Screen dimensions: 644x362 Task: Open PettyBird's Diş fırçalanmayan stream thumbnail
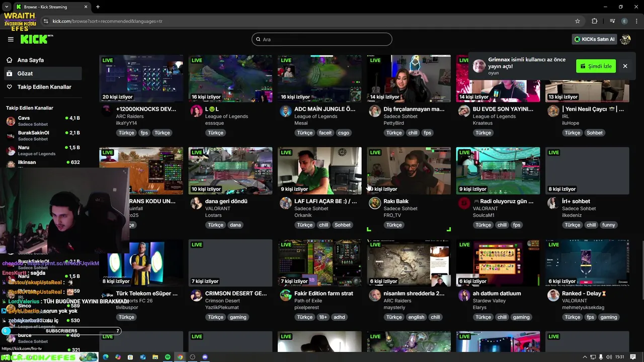click(409, 78)
